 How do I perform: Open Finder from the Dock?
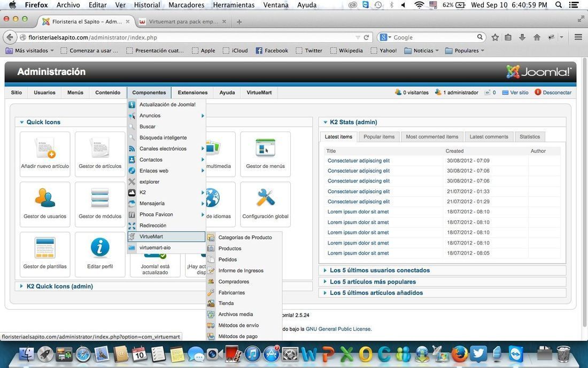26,354
